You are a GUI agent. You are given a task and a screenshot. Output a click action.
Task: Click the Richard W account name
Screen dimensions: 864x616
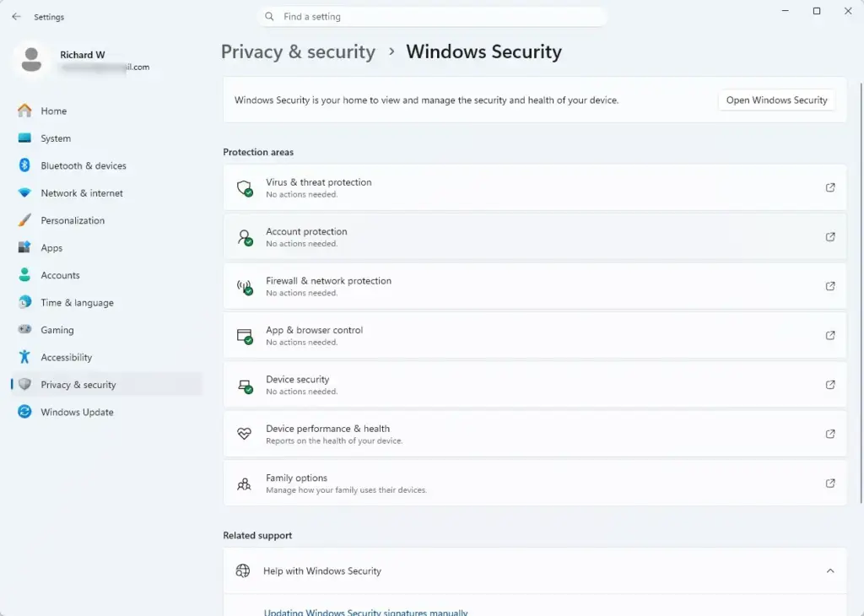tap(83, 55)
